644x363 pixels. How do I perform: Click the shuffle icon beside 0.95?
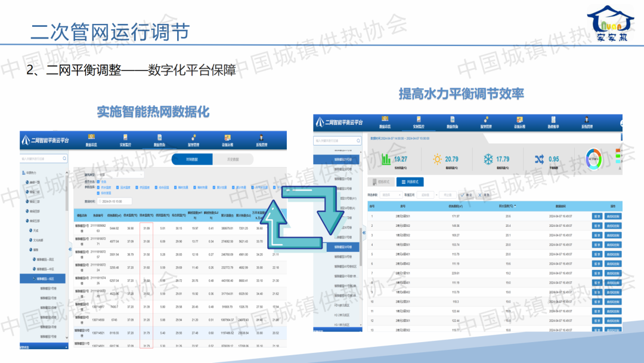click(539, 159)
